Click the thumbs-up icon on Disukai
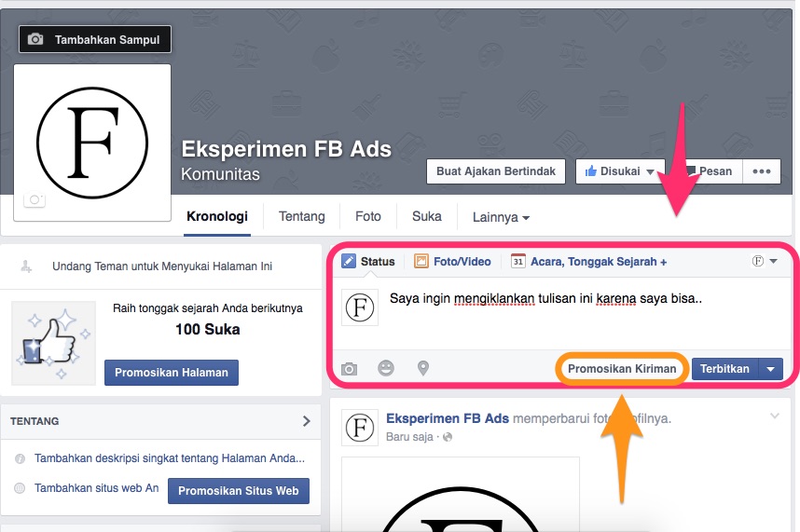The width and height of the screenshot is (800, 532). click(x=591, y=171)
